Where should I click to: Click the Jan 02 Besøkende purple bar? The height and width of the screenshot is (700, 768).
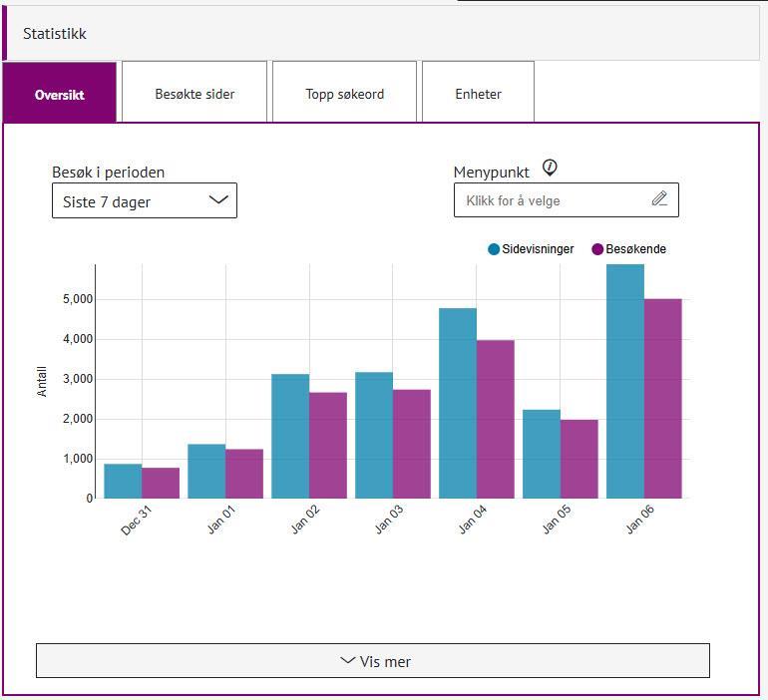[327, 445]
